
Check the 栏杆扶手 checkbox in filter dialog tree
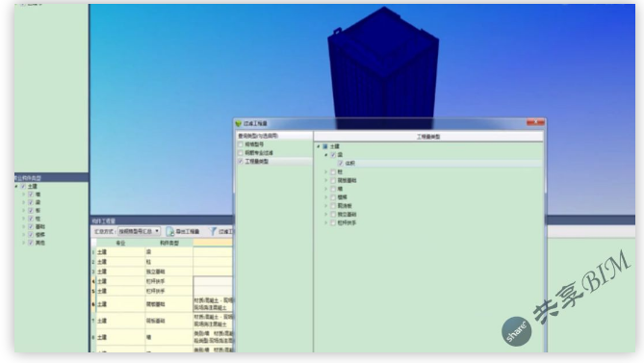click(333, 223)
